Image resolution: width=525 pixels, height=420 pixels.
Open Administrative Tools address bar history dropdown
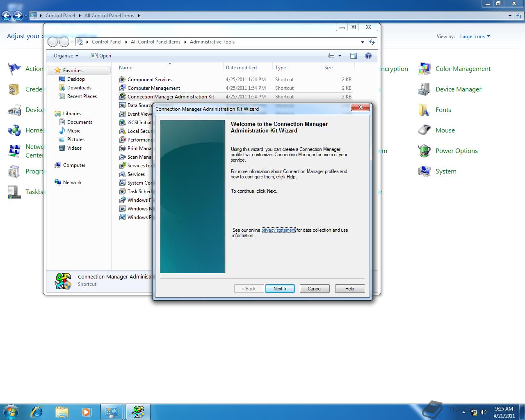coord(363,42)
